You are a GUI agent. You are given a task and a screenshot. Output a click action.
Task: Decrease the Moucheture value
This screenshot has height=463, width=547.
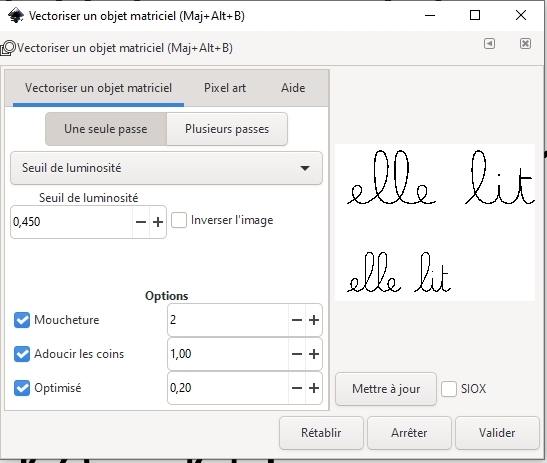pyautogui.click(x=297, y=320)
